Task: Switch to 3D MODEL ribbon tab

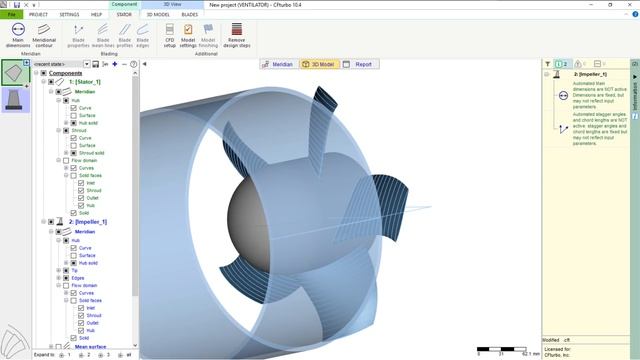Action: click(x=158, y=14)
